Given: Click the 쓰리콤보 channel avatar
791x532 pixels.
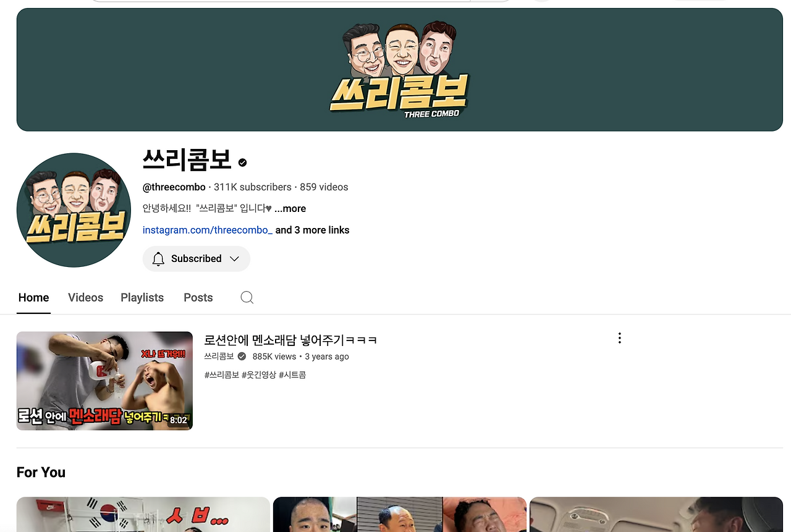Looking at the screenshot, I should click(74, 209).
